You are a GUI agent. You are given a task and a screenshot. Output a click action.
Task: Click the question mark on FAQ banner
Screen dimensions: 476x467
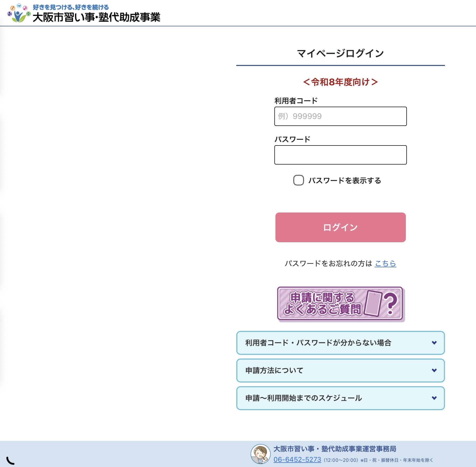tap(390, 303)
